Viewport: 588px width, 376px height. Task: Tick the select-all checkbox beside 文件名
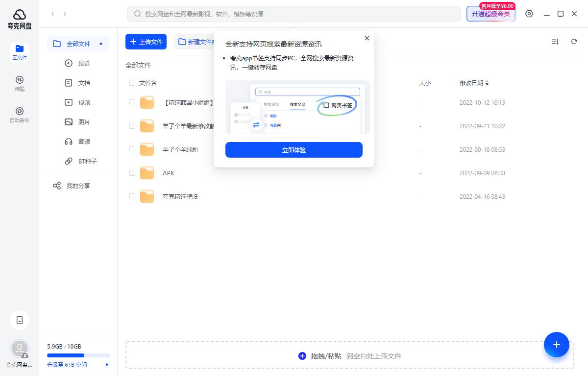132,83
